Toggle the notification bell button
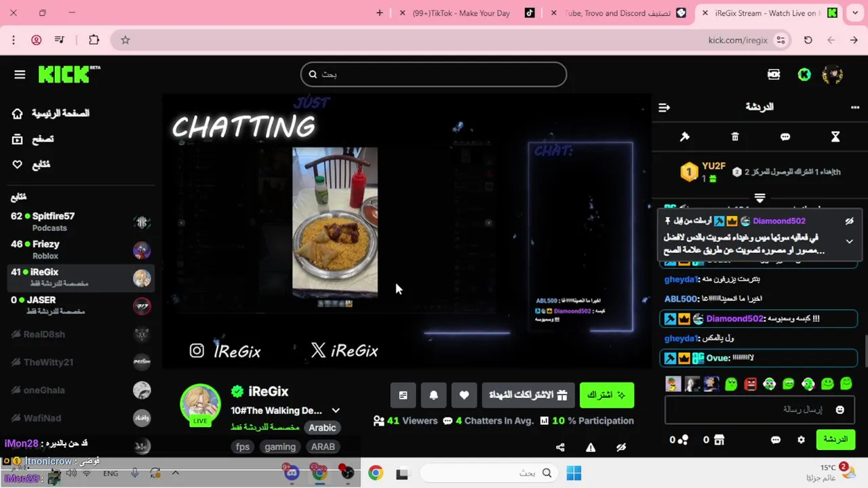The image size is (868, 488). [434, 395]
